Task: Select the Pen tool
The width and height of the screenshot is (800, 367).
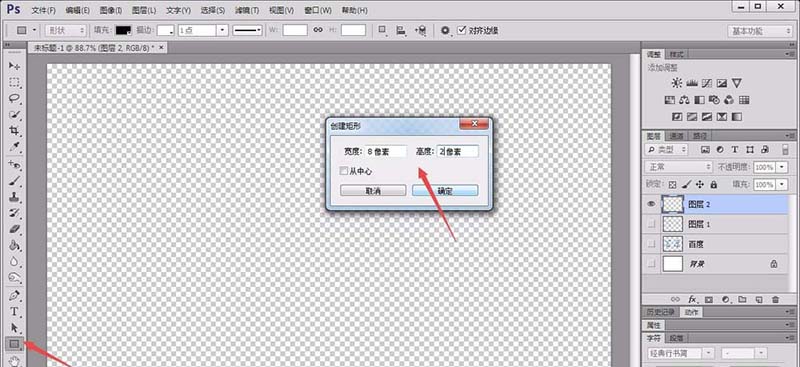Action: point(15,295)
